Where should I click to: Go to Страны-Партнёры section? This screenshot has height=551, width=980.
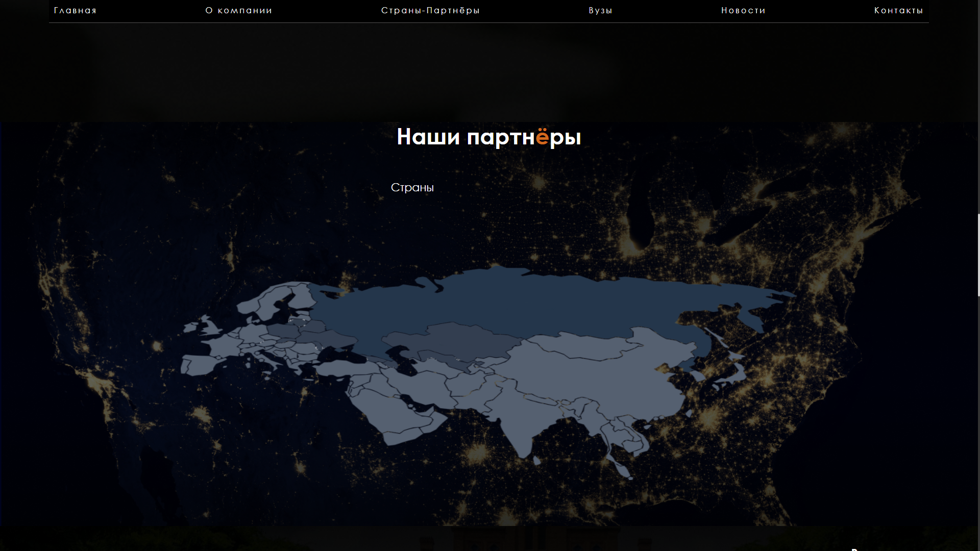(x=430, y=11)
